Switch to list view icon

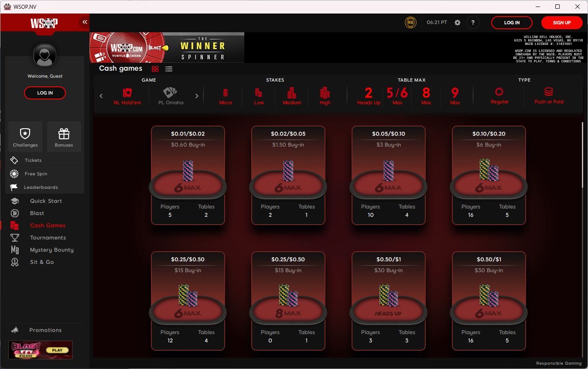coord(169,69)
